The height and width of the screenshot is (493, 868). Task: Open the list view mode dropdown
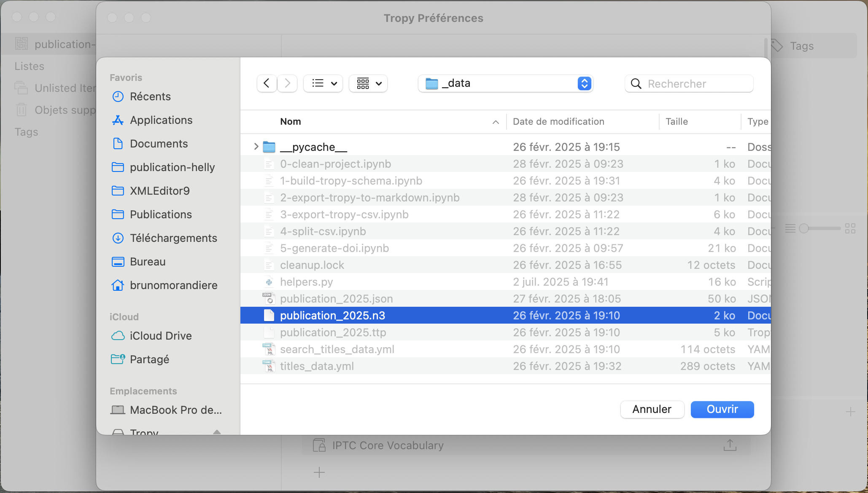[323, 83]
